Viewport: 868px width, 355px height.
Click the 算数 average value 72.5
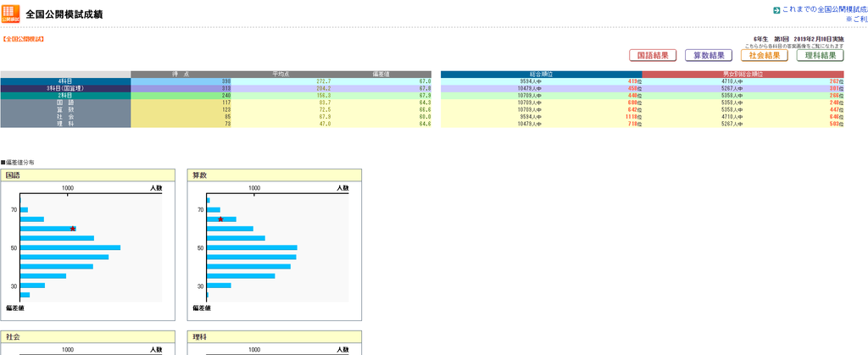pyautogui.click(x=324, y=109)
